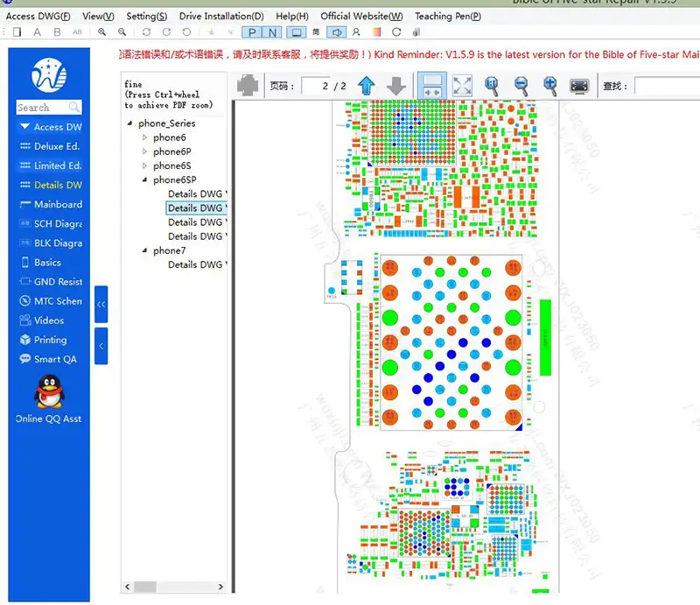Viewport: 700px width, 605px height.
Task: Open the View(V) menu
Action: click(98, 16)
